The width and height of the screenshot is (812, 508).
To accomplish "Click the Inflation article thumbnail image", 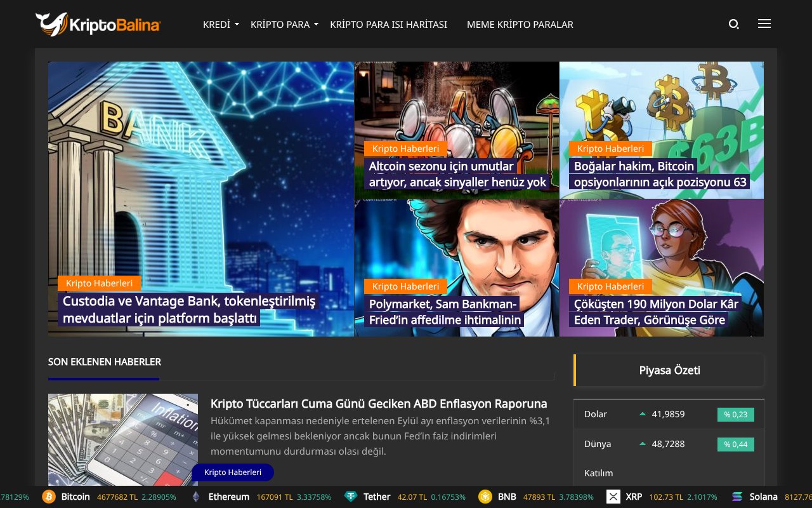I will coord(123,439).
